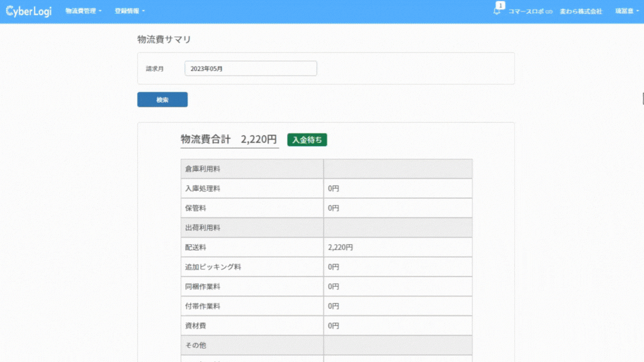Select the 物流費サマリ page title

pyautogui.click(x=164, y=40)
